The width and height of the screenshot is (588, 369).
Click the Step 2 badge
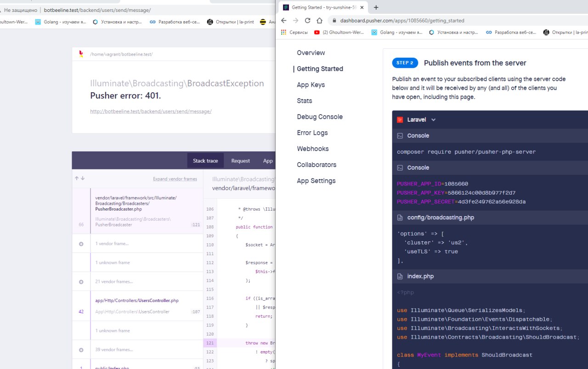point(405,63)
